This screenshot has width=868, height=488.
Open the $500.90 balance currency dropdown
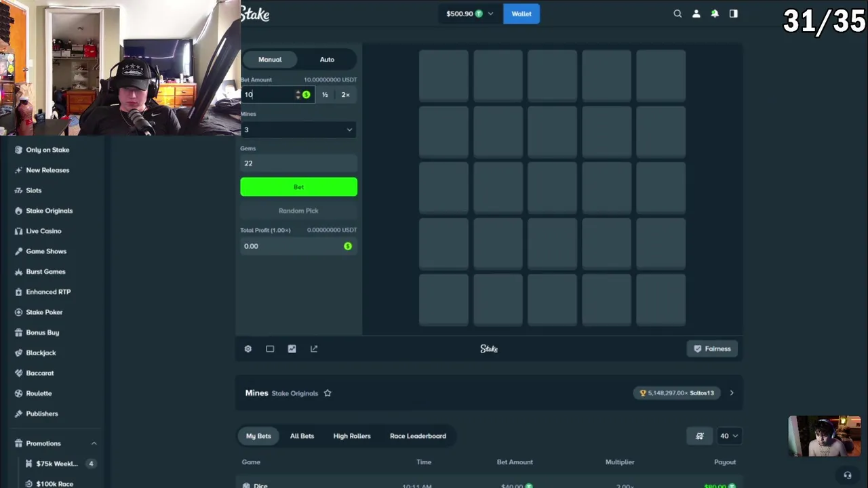click(x=469, y=14)
